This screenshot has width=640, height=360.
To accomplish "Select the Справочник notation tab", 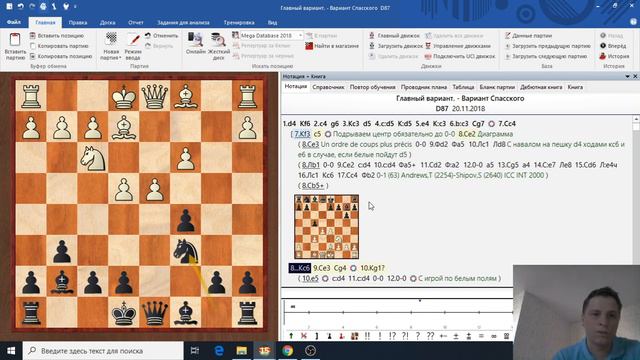I will (x=329, y=87).
